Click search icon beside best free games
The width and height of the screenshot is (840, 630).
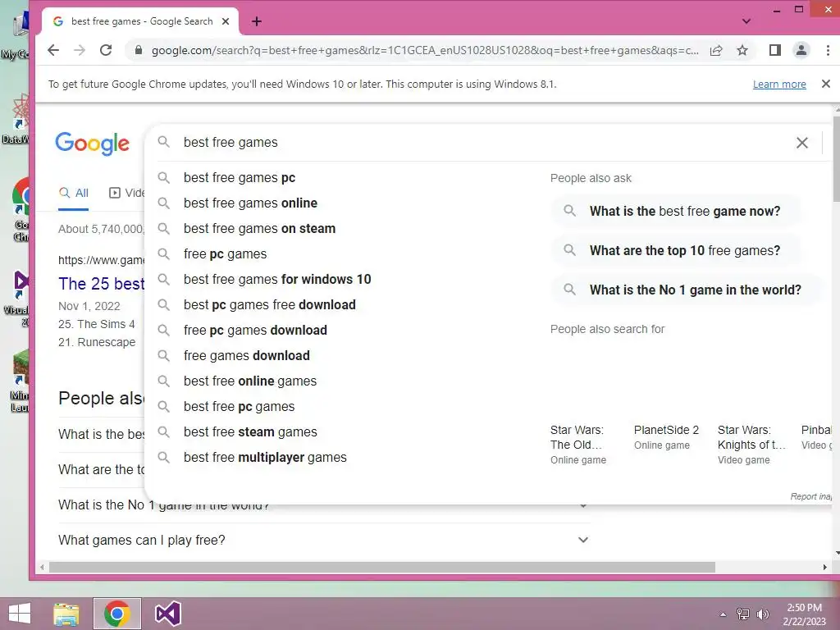[x=164, y=143]
